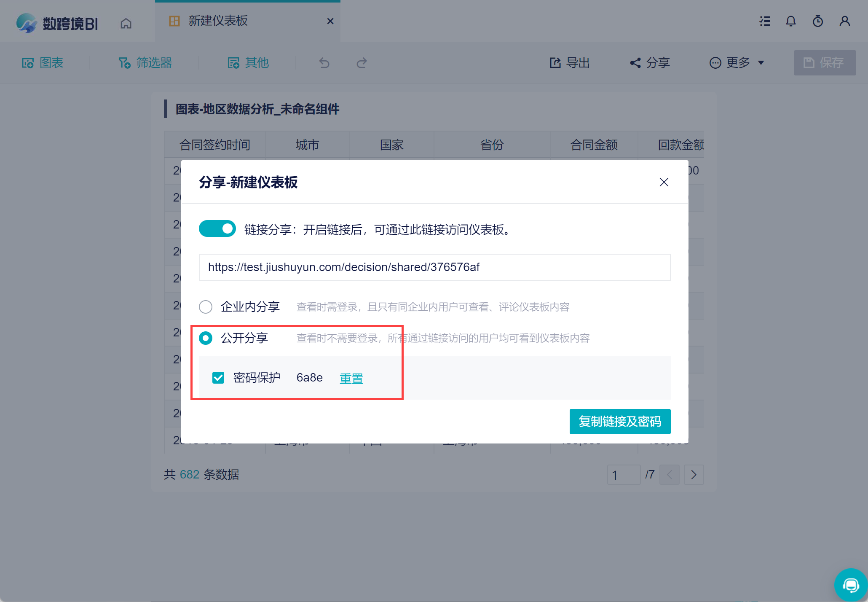Switch to the 新建仪表板 tab
The height and width of the screenshot is (602, 868).
[x=218, y=21]
